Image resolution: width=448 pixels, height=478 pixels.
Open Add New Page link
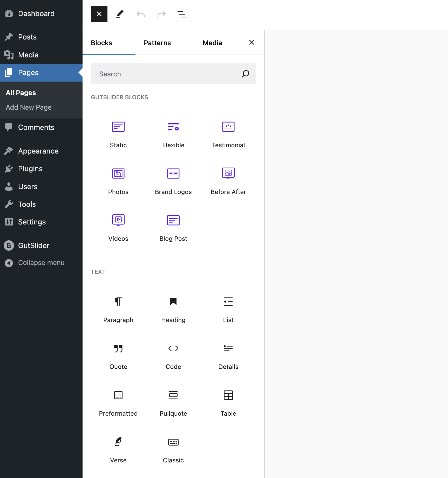pos(29,107)
